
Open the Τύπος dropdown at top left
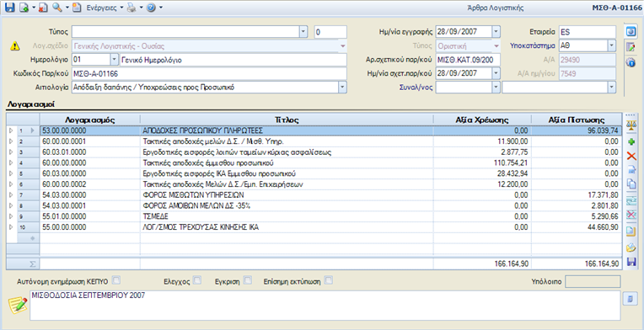(x=303, y=31)
